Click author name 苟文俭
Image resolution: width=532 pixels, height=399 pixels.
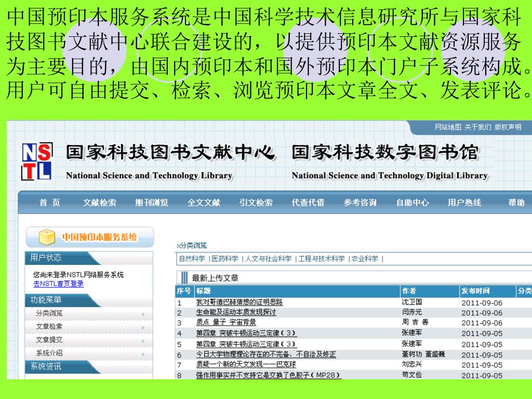(x=412, y=375)
